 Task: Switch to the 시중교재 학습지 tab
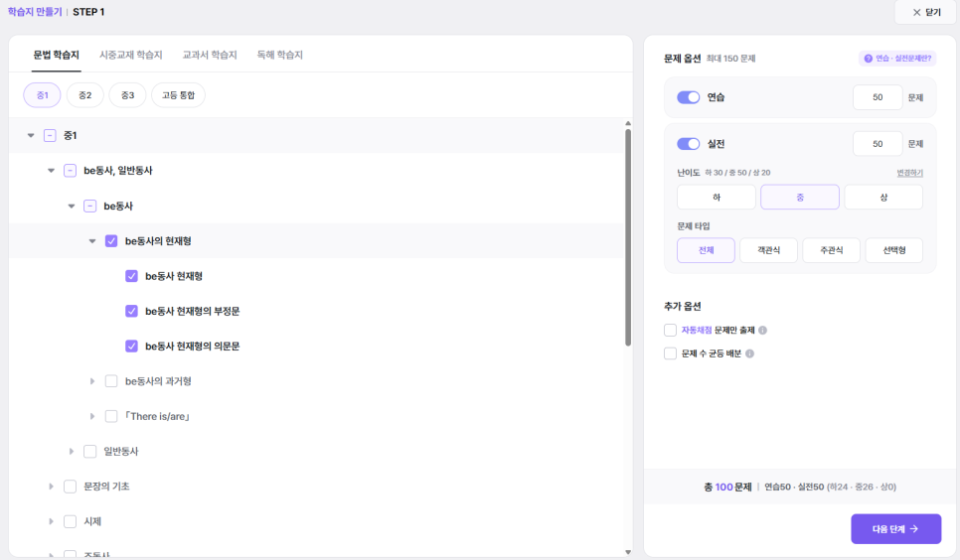[x=131, y=55]
